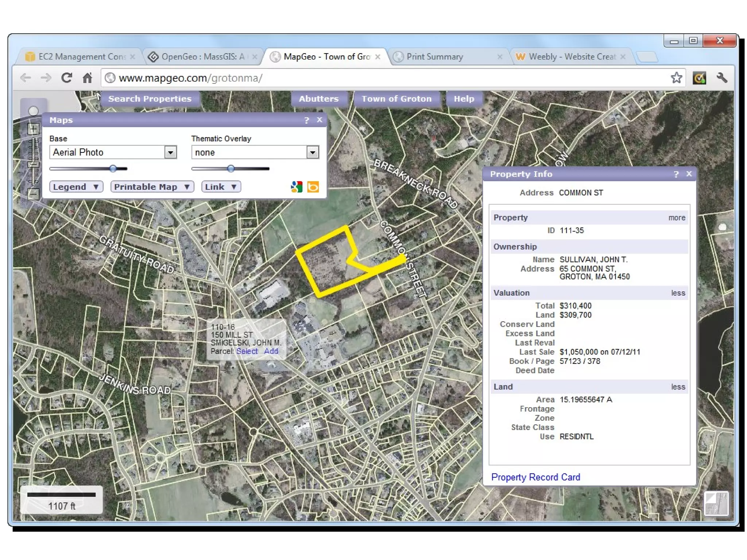Open the Abutters menu
This screenshot has height=560, width=747.
[318, 99]
